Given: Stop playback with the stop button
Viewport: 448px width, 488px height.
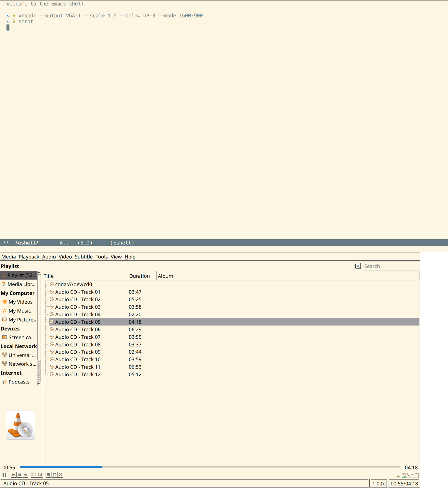Looking at the screenshot, I should tap(19, 475).
